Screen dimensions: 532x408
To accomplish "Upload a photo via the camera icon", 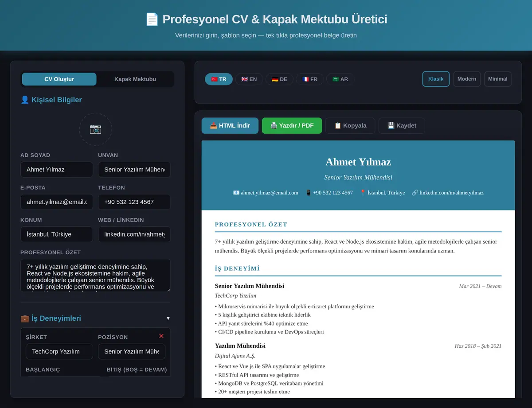I will click(95, 129).
